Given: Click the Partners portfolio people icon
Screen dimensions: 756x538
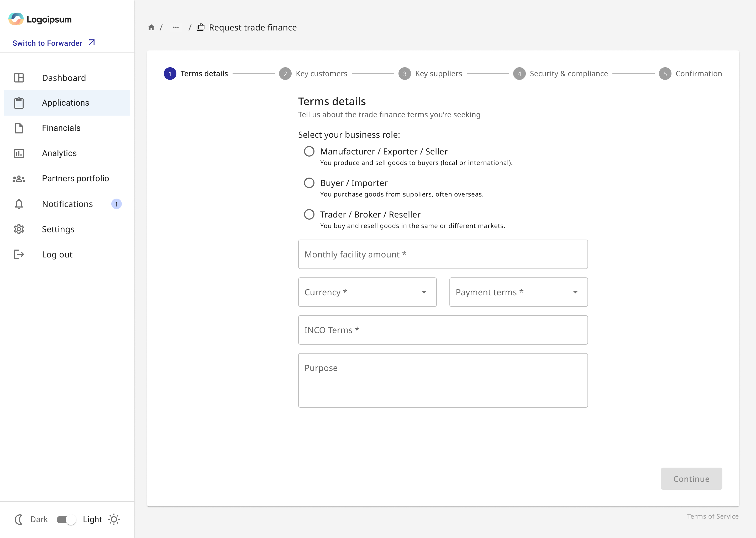Looking at the screenshot, I should coord(19,179).
